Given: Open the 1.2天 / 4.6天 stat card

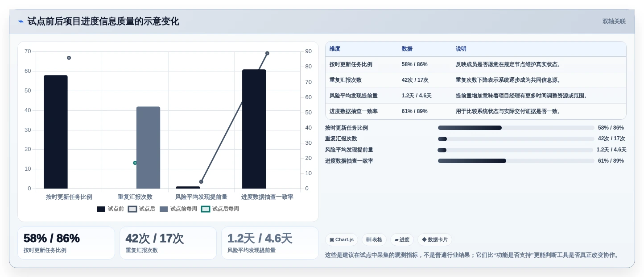Looking at the screenshot, I should pos(270,243).
